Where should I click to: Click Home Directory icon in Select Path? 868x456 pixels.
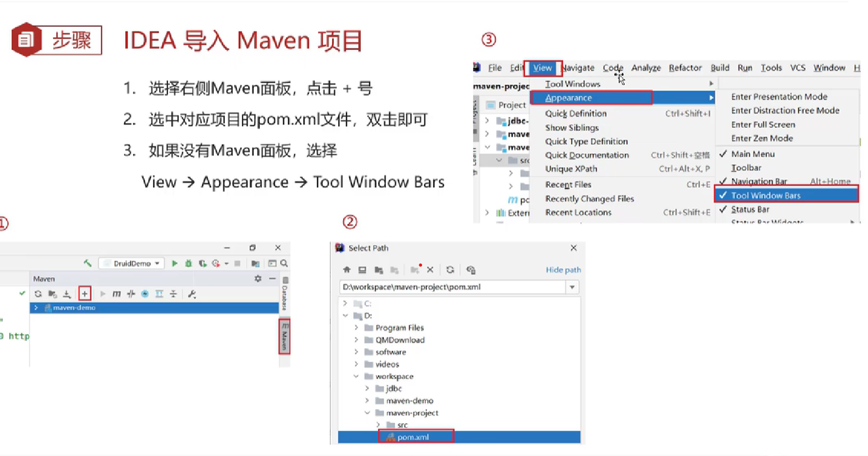click(x=347, y=270)
